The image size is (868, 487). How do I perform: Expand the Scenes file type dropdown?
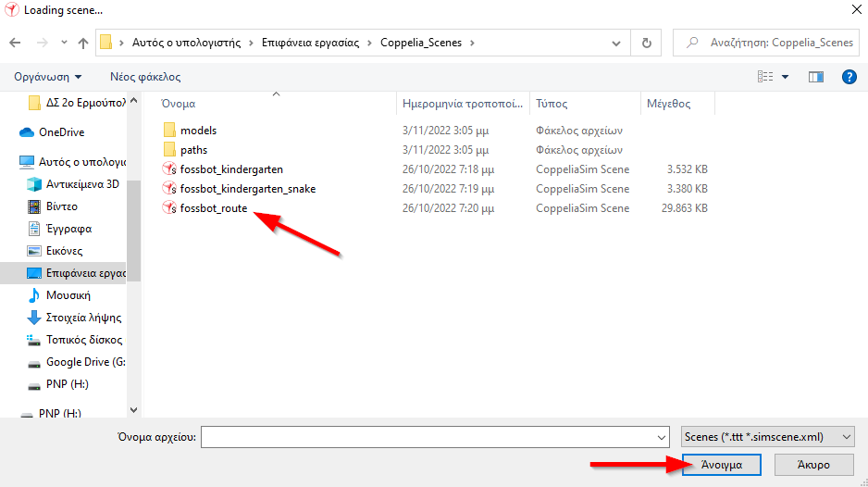coord(847,437)
